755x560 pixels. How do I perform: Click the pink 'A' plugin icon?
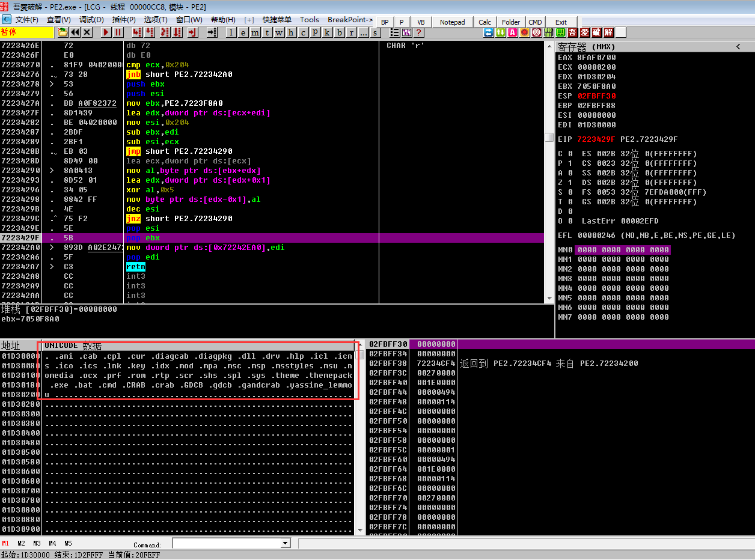(513, 32)
